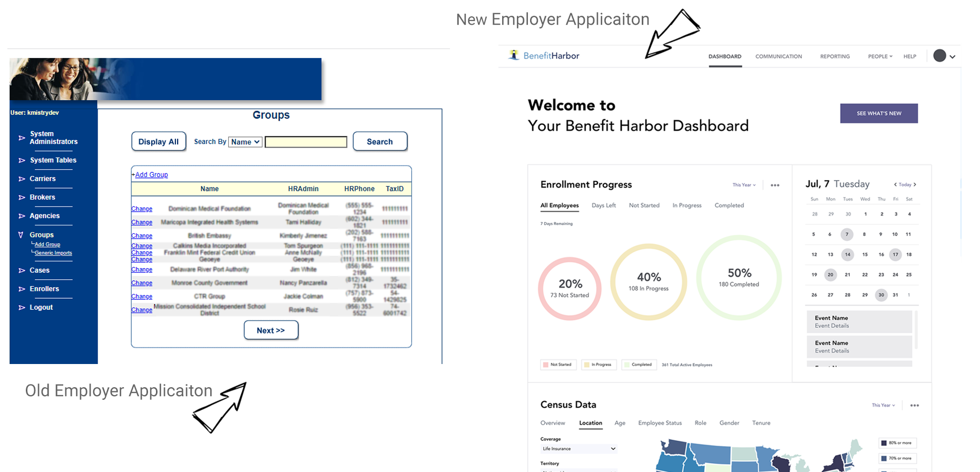
Task: Select the All Employees tab
Action: point(560,205)
